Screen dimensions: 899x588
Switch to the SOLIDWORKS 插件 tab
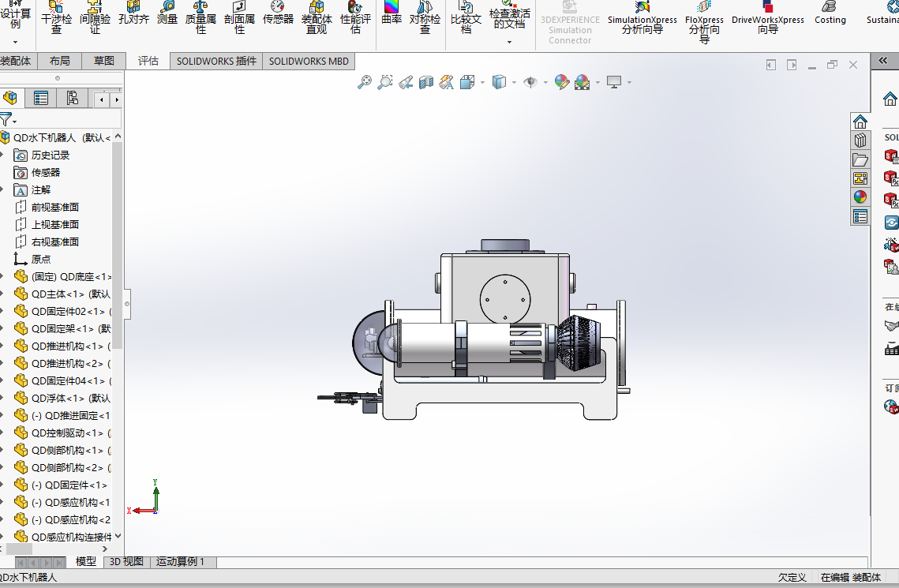tap(216, 61)
